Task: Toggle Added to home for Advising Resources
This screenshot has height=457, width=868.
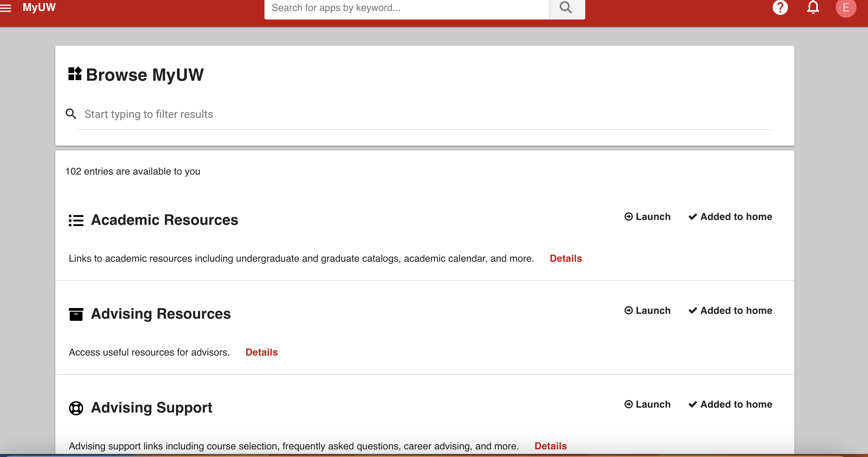Action: [730, 311]
